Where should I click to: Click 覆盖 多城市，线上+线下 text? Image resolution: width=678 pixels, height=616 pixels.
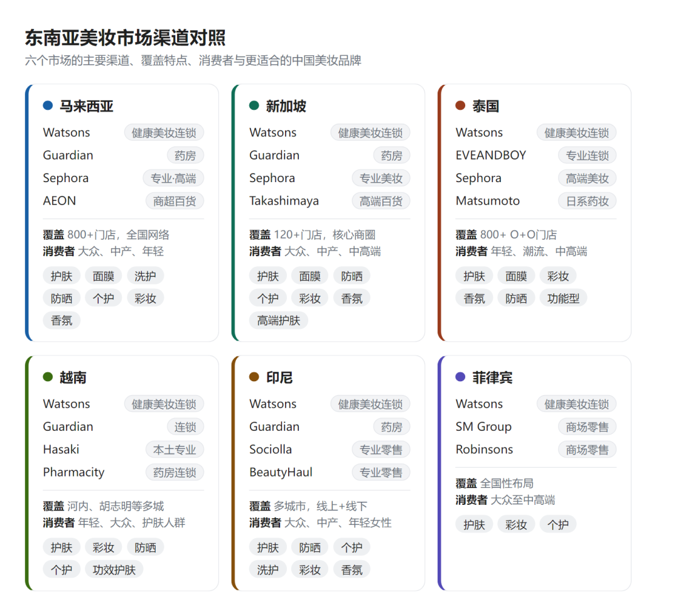tap(309, 506)
